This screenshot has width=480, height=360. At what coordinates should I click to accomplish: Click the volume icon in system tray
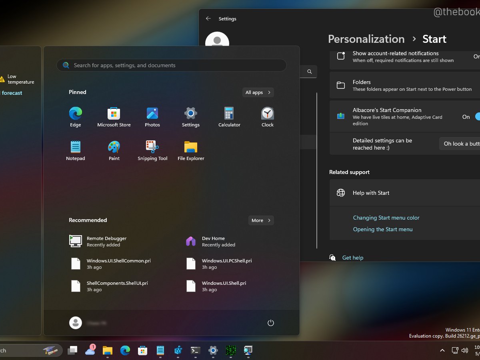point(465,350)
